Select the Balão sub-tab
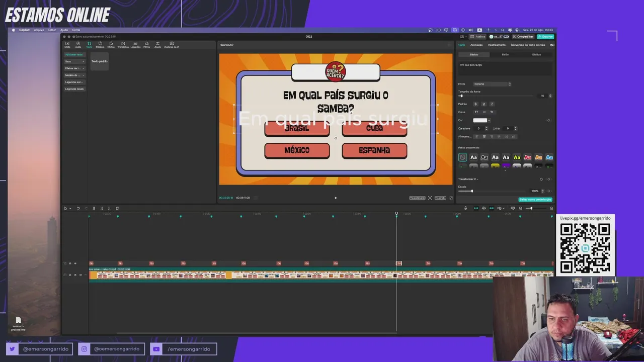 505,54
